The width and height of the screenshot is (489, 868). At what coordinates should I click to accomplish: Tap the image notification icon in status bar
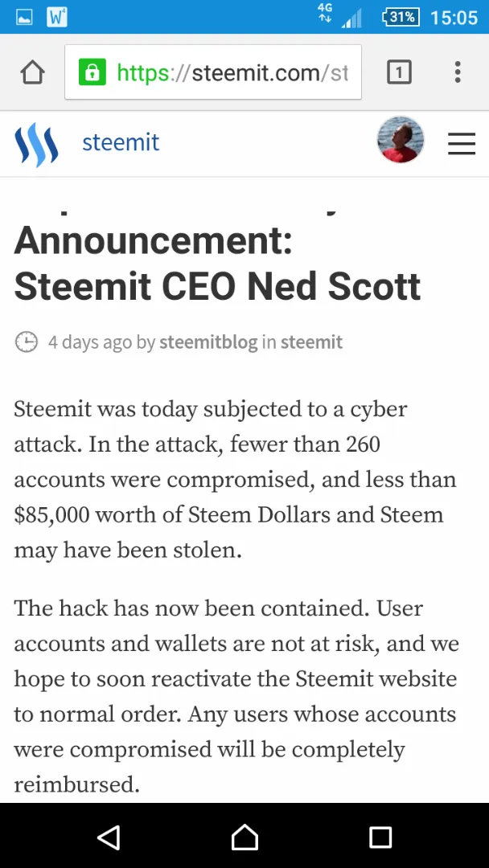23,17
